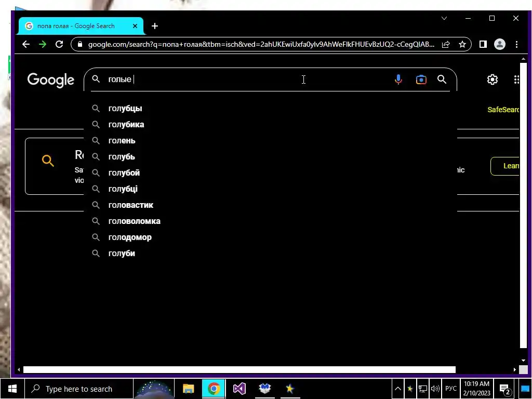Open Visual Studio from taskbar
The height and width of the screenshot is (399, 532).
pyautogui.click(x=239, y=389)
